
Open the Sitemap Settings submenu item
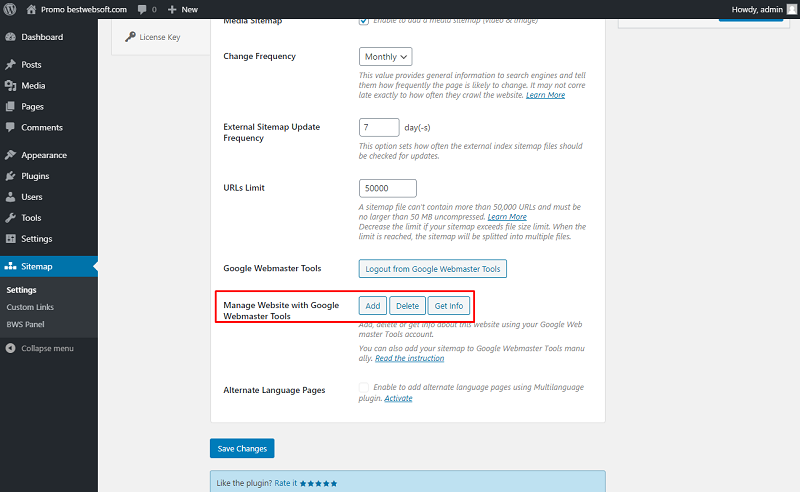tap(21, 289)
